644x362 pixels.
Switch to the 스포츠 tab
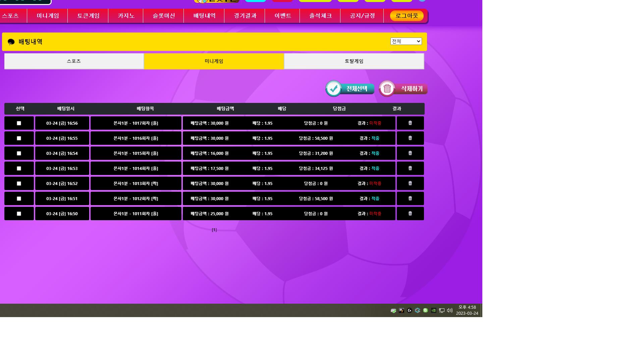[74, 61]
